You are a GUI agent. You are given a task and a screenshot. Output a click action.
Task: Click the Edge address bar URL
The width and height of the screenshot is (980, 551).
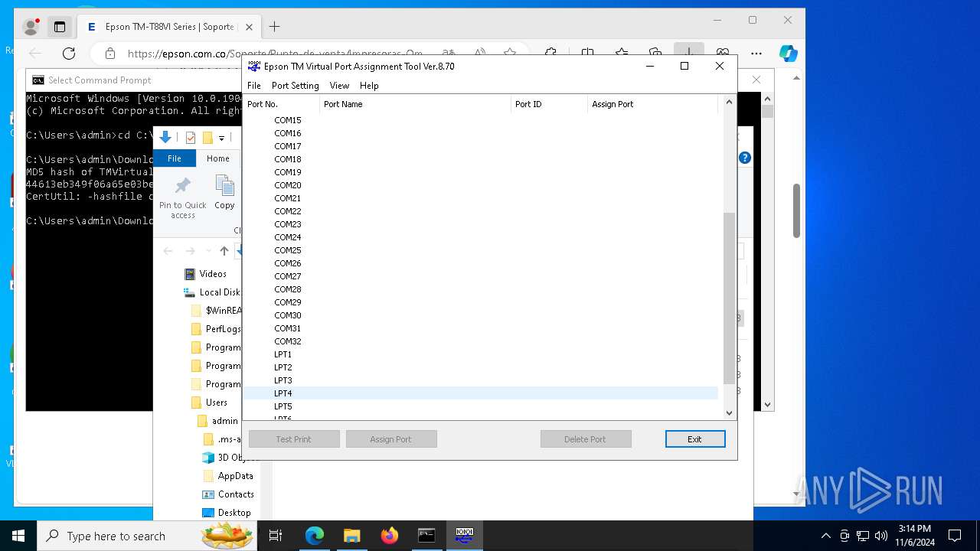click(275, 54)
